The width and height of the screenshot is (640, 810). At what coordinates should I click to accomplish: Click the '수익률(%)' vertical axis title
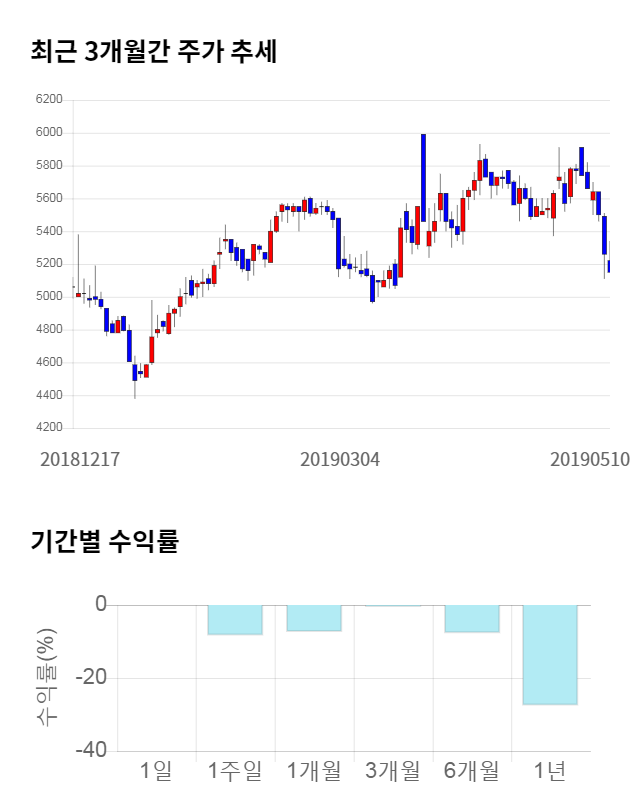pyautogui.click(x=46, y=677)
